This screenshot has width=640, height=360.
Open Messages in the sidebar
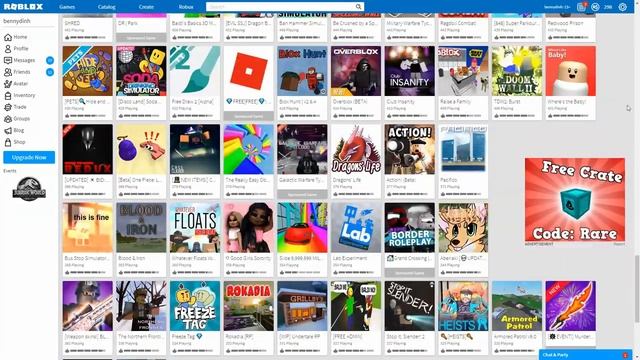pyautogui.click(x=20, y=60)
